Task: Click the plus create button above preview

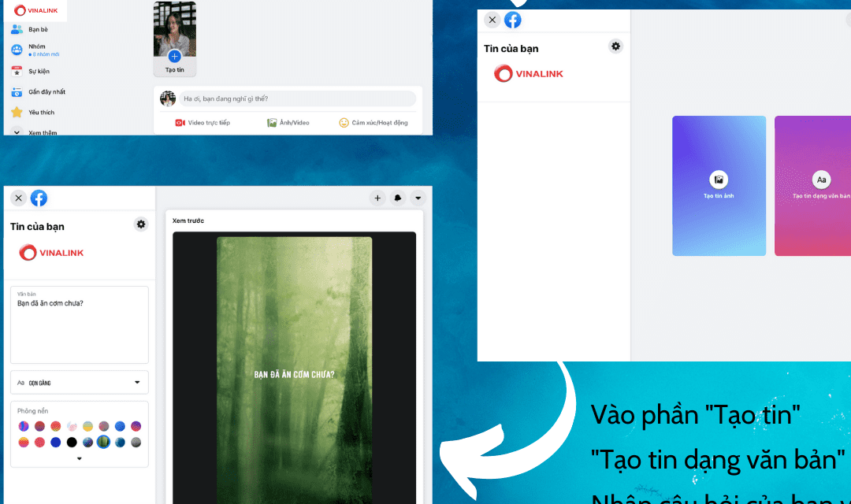Action: pos(377,198)
